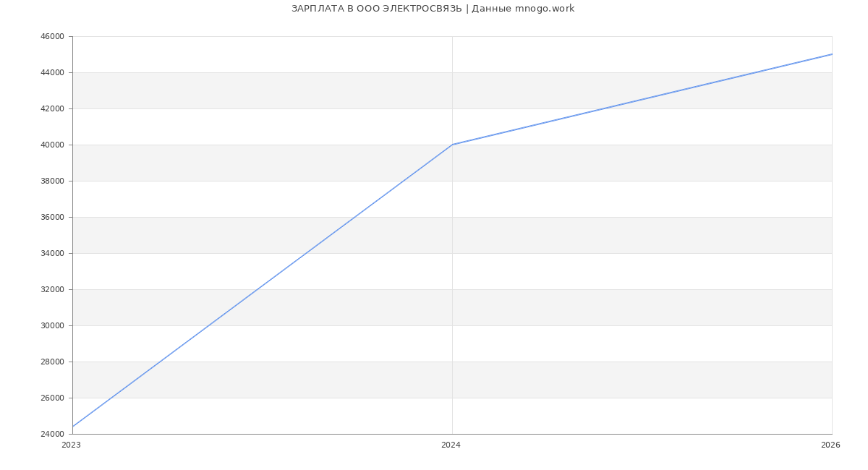Select the 28000 y-axis label
This screenshot has height=470, width=868.
click(x=52, y=362)
